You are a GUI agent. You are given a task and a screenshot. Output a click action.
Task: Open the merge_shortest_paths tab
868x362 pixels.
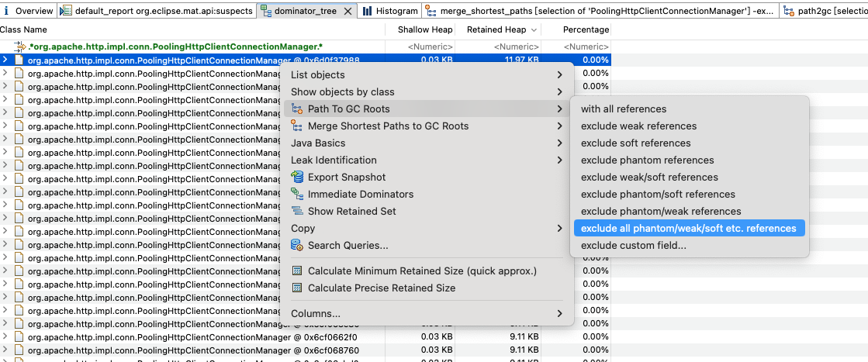(x=600, y=11)
